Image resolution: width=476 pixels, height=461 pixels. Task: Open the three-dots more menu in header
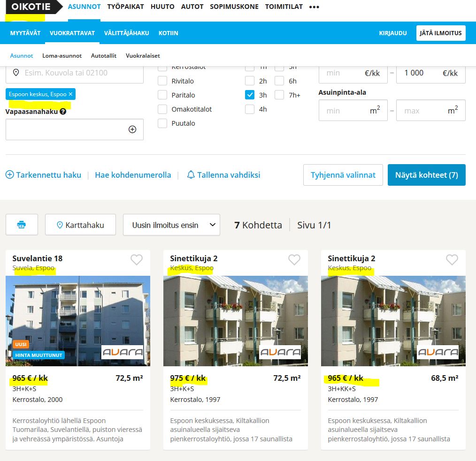[x=314, y=7]
